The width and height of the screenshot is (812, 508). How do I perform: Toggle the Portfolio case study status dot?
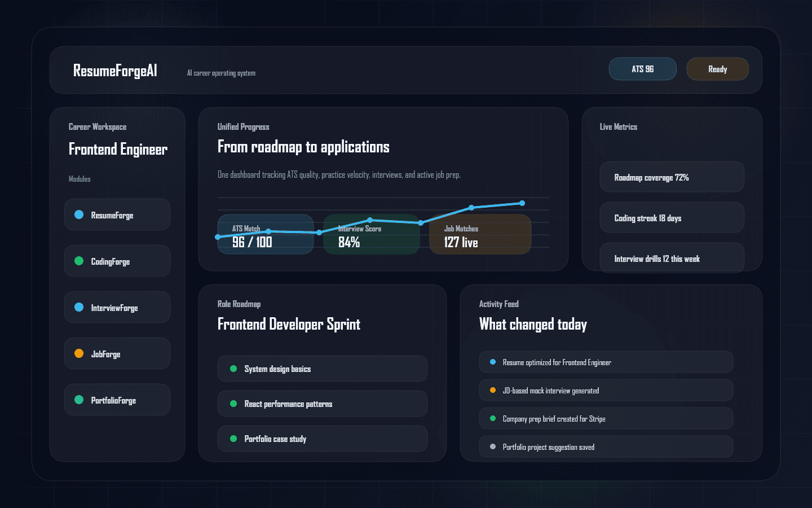click(x=233, y=439)
